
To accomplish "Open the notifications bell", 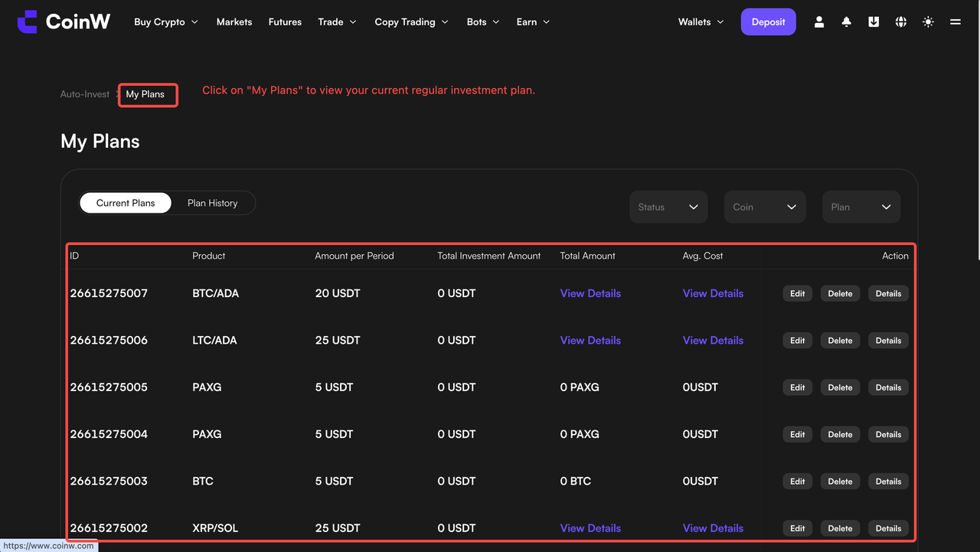I will point(846,22).
